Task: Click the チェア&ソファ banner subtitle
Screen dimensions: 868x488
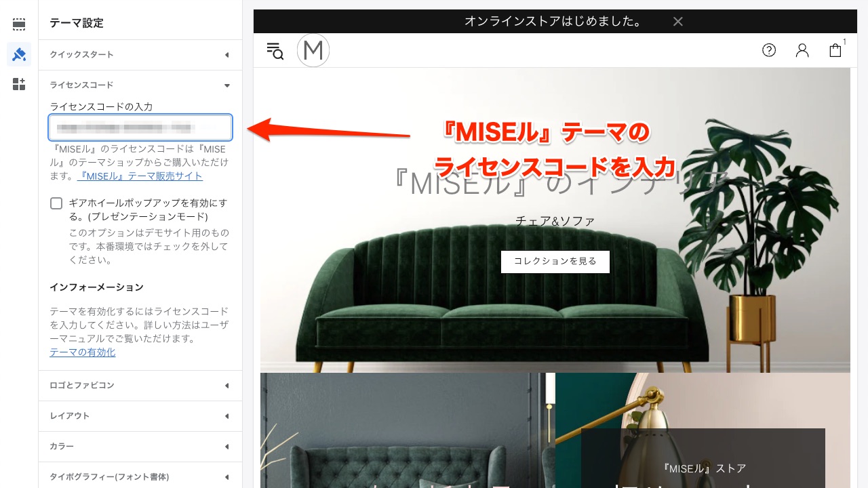Action: (555, 222)
